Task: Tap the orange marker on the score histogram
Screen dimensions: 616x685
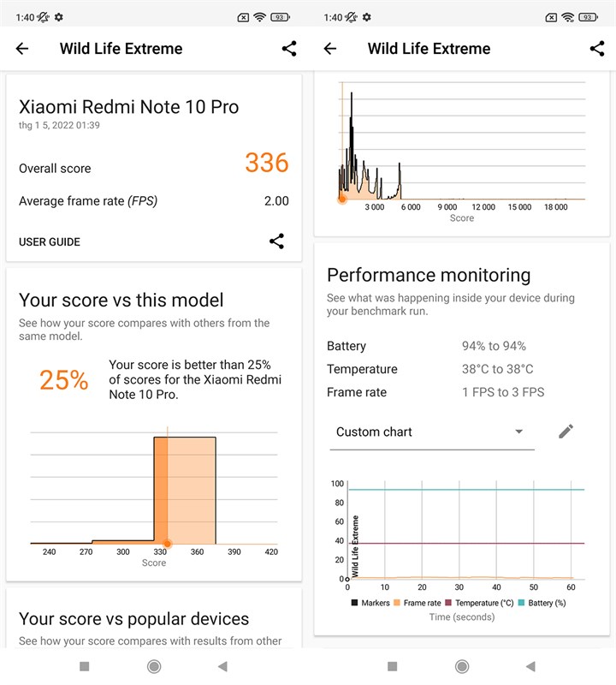Action: 169,543
